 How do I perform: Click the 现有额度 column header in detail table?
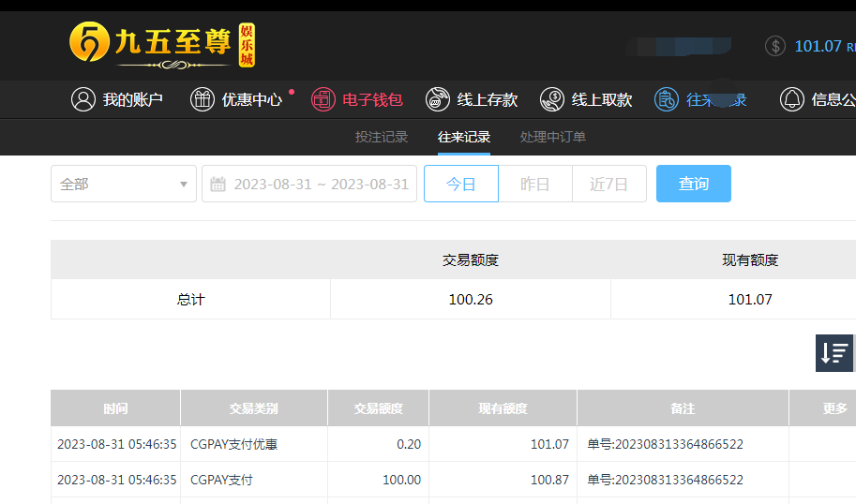[503, 408]
